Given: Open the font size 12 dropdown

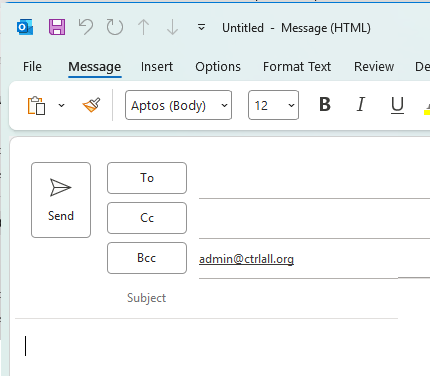Looking at the screenshot, I should 273,105.
